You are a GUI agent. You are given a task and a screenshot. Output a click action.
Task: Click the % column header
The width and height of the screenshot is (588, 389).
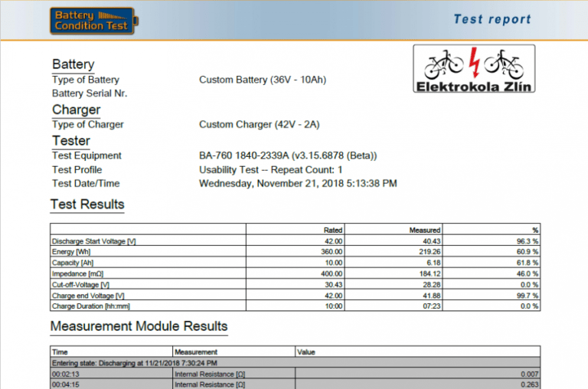[x=535, y=230]
